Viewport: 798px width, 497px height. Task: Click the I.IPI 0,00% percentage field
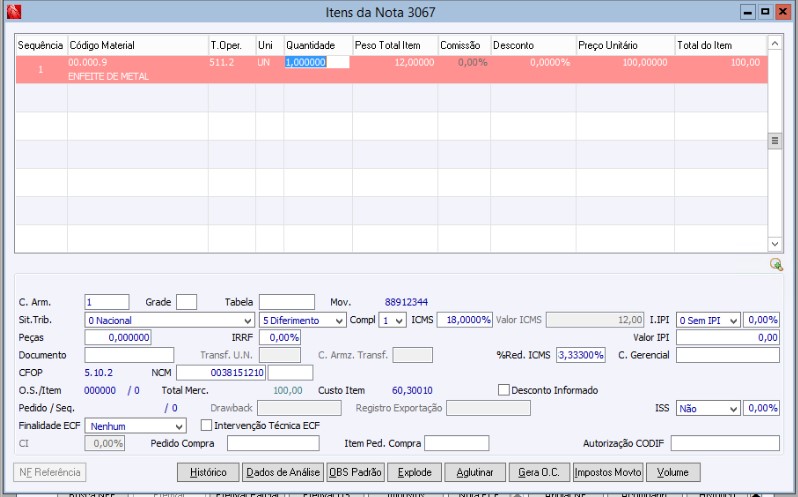point(761,320)
